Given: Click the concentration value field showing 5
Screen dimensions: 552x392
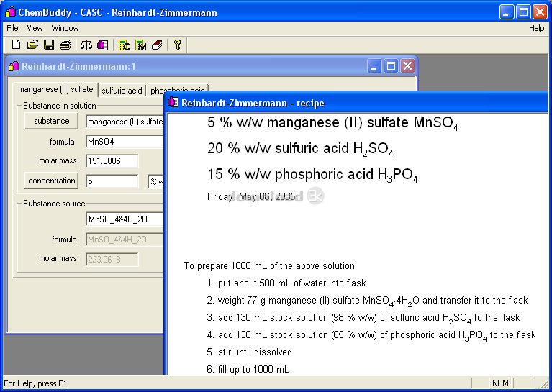Looking at the screenshot, I should (x=112, y=181).
